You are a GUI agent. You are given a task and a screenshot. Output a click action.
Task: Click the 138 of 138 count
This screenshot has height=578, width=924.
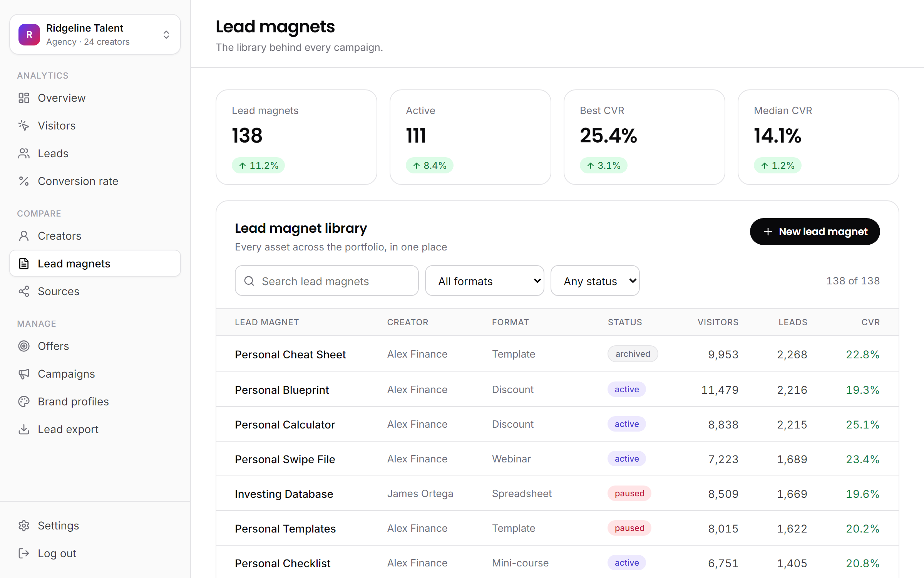pyautogui.click(x=853, y=281)
